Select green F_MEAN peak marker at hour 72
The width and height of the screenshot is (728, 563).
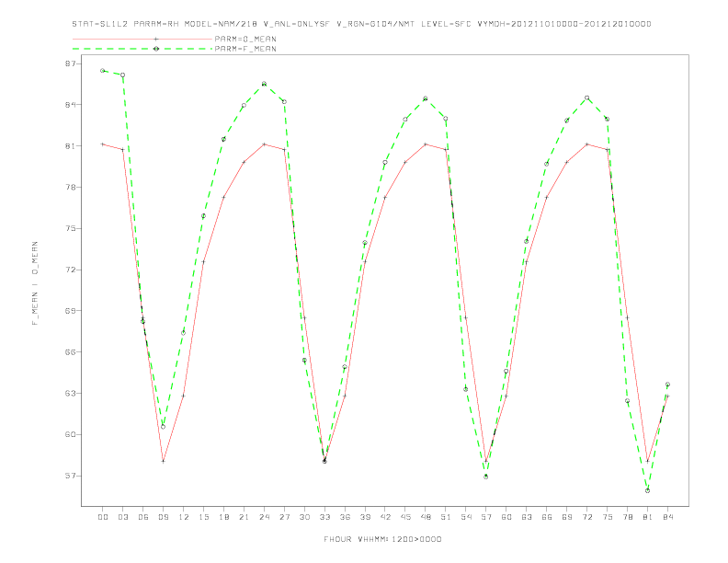[x=586, y=98]
